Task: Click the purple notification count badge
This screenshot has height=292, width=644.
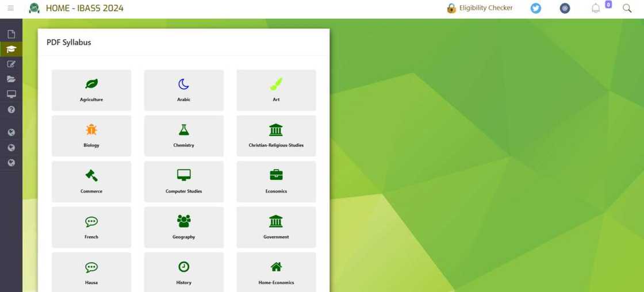Action: point(608,5)
